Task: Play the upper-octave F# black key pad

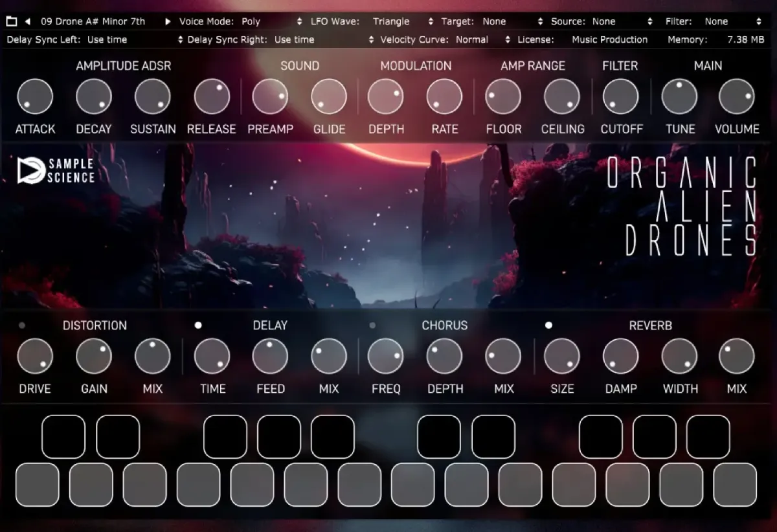Action: 601,437
